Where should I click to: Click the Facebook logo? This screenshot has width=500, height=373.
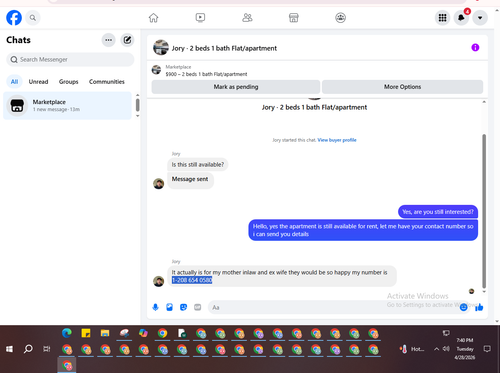click(14, 18)
